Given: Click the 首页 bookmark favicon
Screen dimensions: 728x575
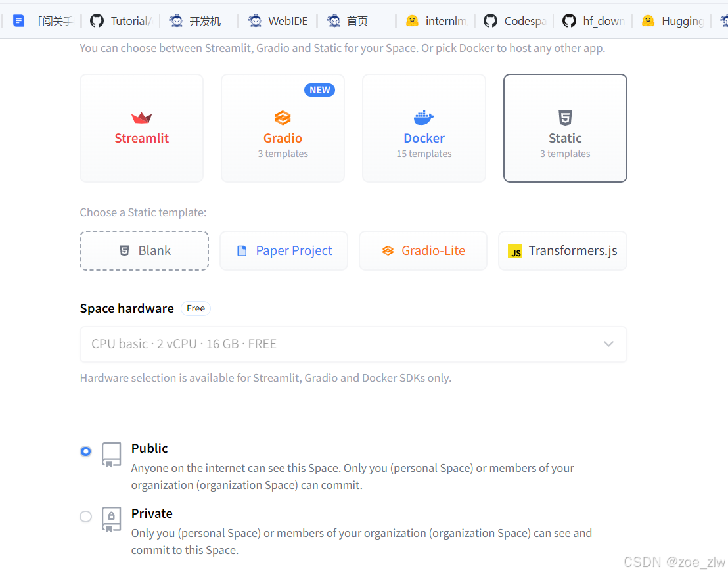Looking at the screenshot, I should click(333, 21).
